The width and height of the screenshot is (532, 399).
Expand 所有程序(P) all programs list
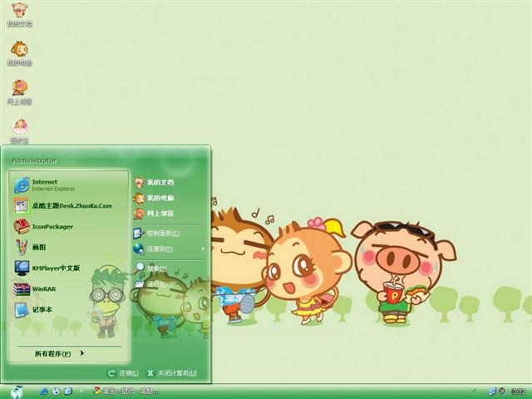pos(59,353)
